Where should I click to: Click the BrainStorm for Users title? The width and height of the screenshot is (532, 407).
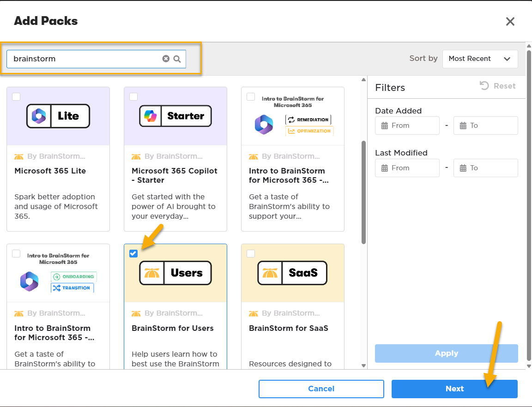click(x=173, y=328)
